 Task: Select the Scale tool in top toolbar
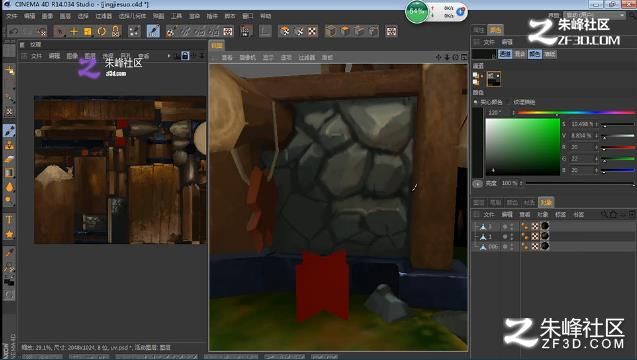coord(87,31)
